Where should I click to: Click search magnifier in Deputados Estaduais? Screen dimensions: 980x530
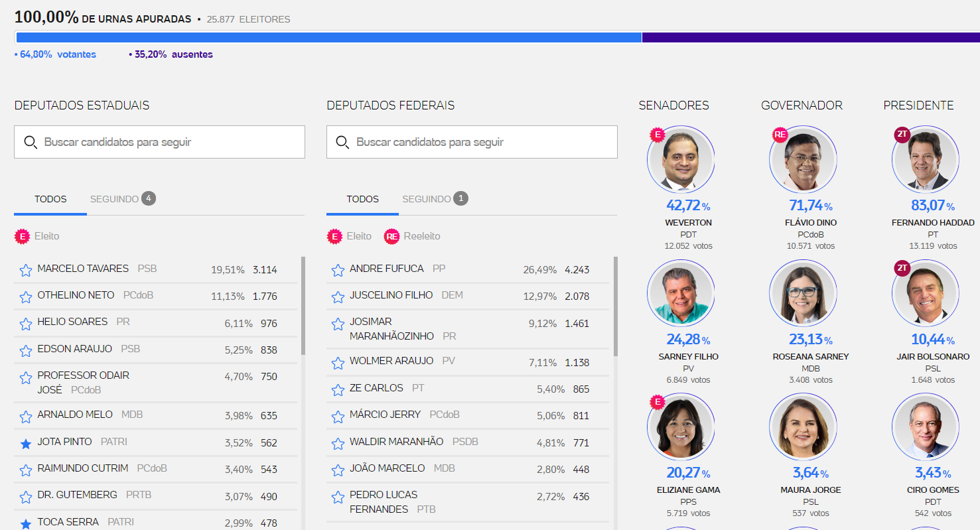pyautogui.click(x=31, y=142)
